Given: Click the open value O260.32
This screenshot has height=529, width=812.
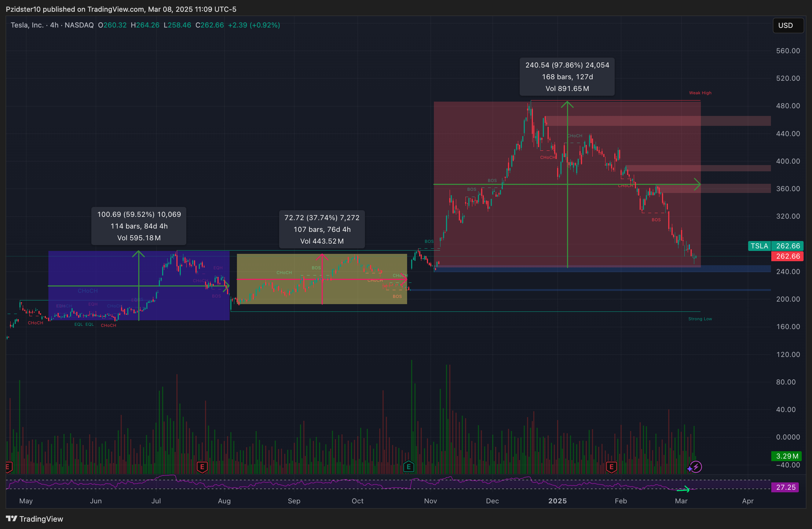Looking at the screenshot, I should (112, 25).
